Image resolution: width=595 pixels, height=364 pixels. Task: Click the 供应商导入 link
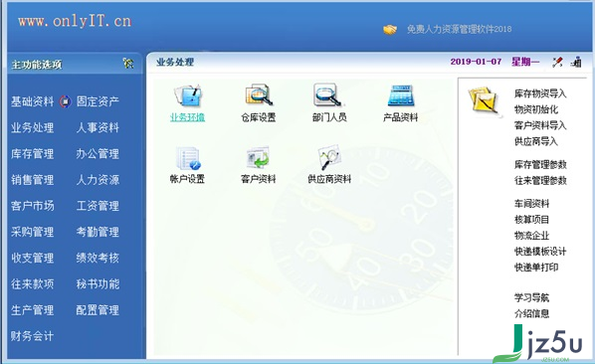coord(536,141)
